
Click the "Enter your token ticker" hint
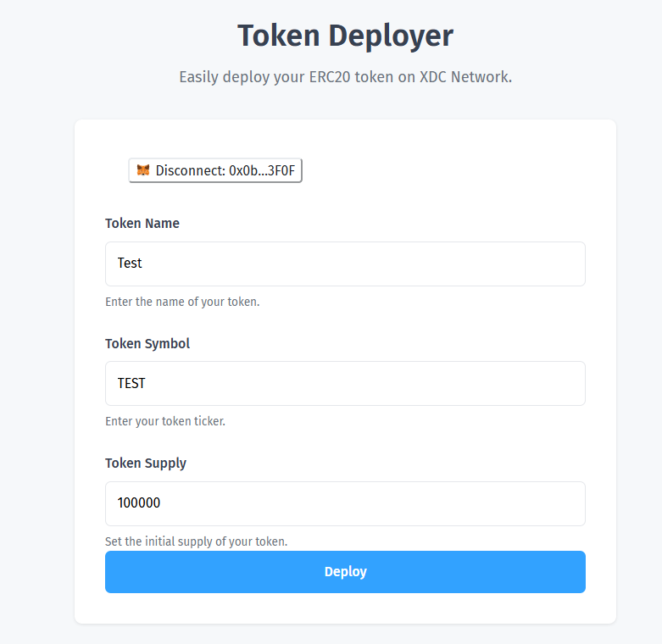point(165,421)
